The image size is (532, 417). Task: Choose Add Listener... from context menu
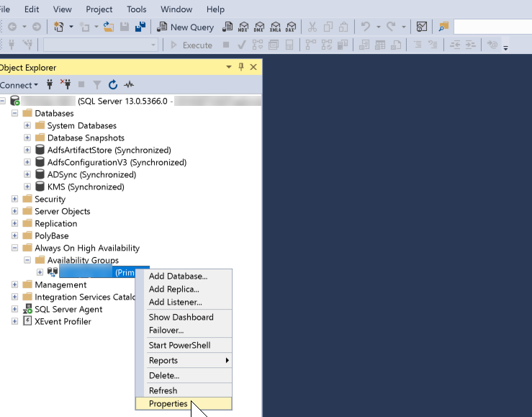click(x=184, y=302)
